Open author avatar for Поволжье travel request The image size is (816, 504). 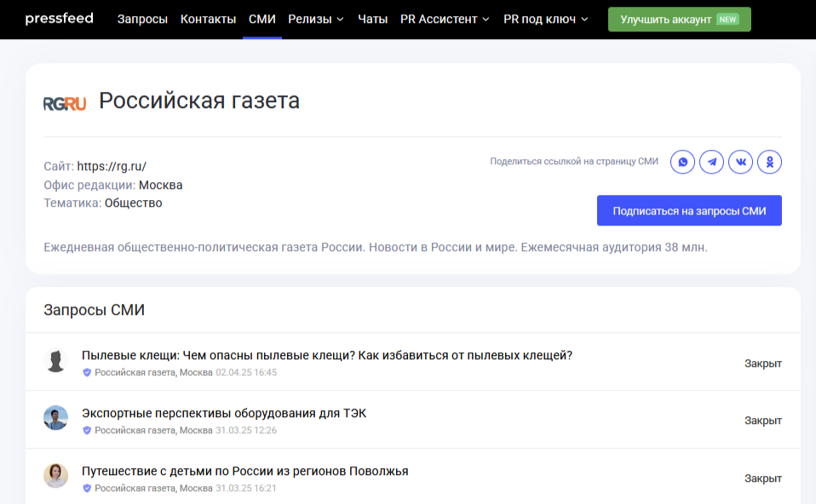[55, 476]
